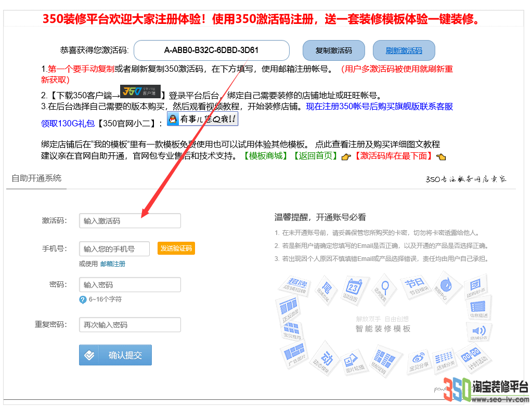Click the 客服中心 icon
This screenshot has width=532, height=406.
click(447, 287)
